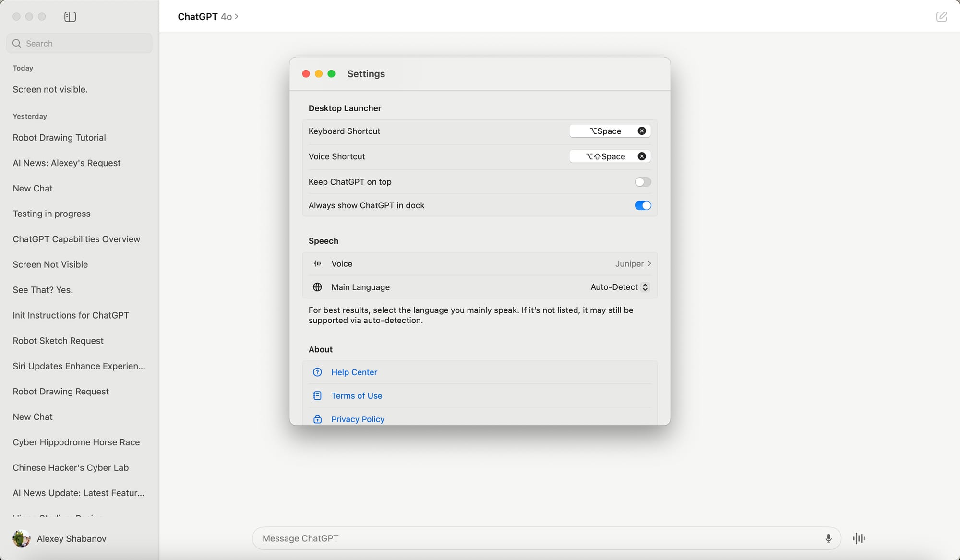This screenshot has width=960, height=560.
Task: Click the microphone icon in the message bar
Action: (x=828, y=538)
